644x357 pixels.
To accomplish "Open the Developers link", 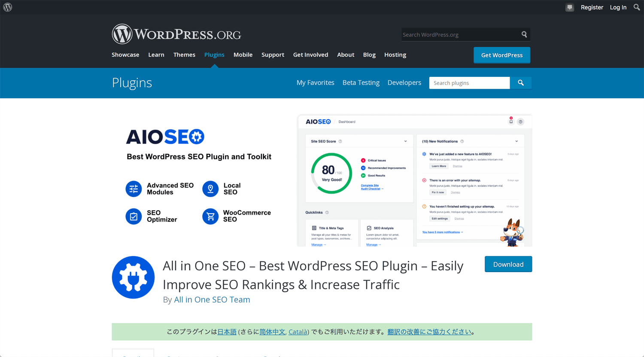I will click(x=404, y=83).
